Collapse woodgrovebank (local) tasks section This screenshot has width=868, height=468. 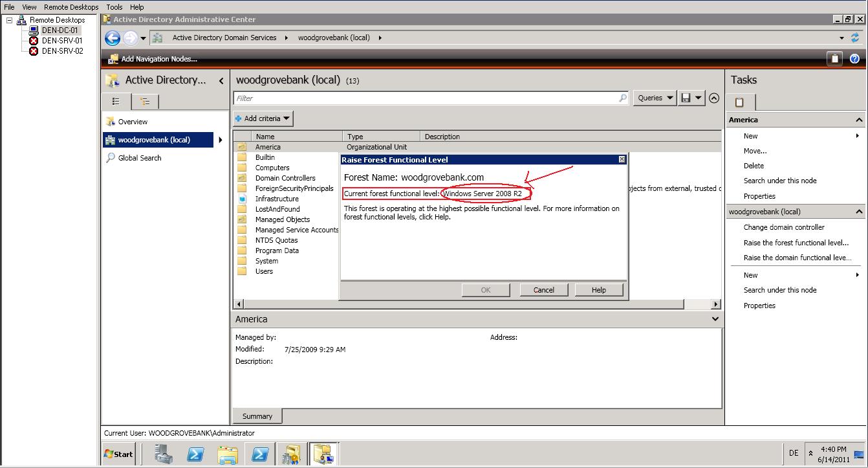click(859, 212)
